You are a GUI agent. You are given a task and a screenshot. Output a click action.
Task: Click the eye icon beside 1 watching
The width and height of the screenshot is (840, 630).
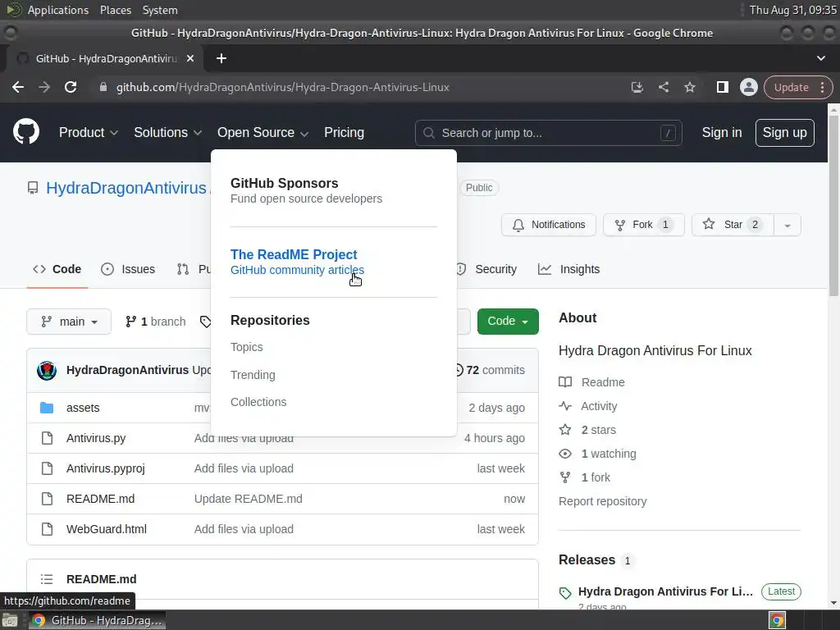pyautogui.click(x=565, y=454)
